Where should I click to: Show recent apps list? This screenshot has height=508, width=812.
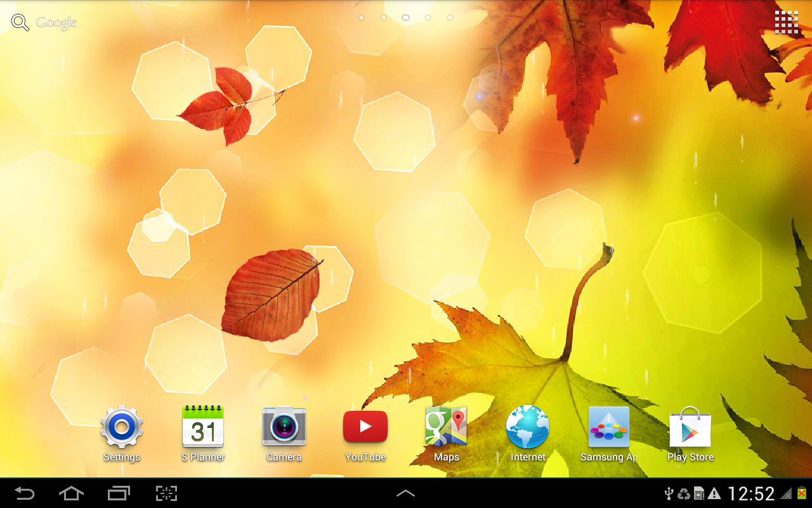pyautogui.click(x=119, y=493)
